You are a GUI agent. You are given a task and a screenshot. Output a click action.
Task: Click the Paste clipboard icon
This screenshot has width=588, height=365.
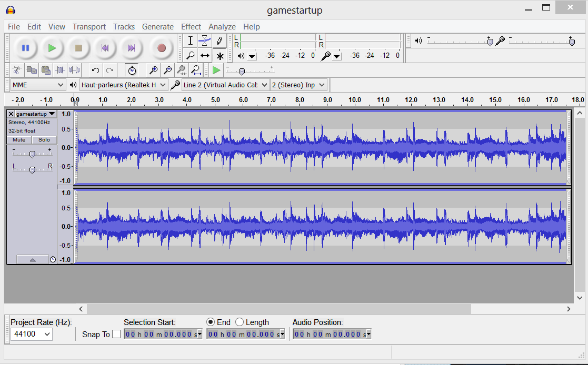coord(46,70)
